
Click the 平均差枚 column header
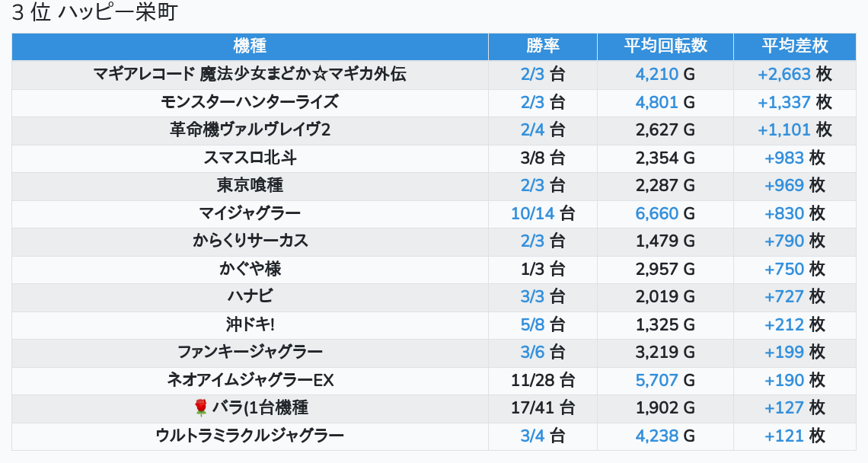coord(795,46)
